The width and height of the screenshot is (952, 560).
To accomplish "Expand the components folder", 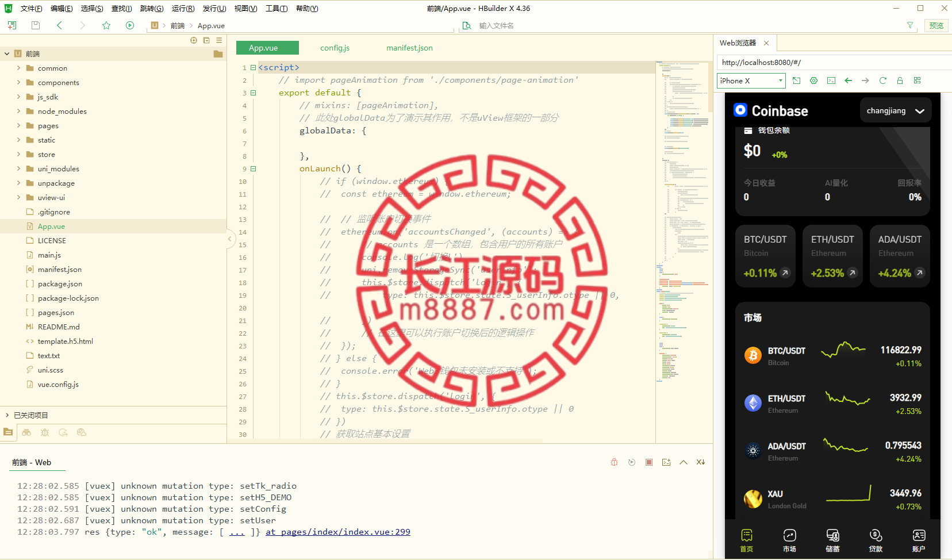I will [18, 82].
